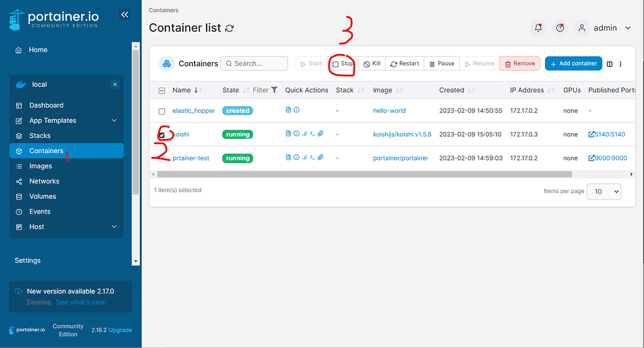This screenshot has width=644, height=348.
Task: Open the Items per page dropdown
Action: coord(604,192)
